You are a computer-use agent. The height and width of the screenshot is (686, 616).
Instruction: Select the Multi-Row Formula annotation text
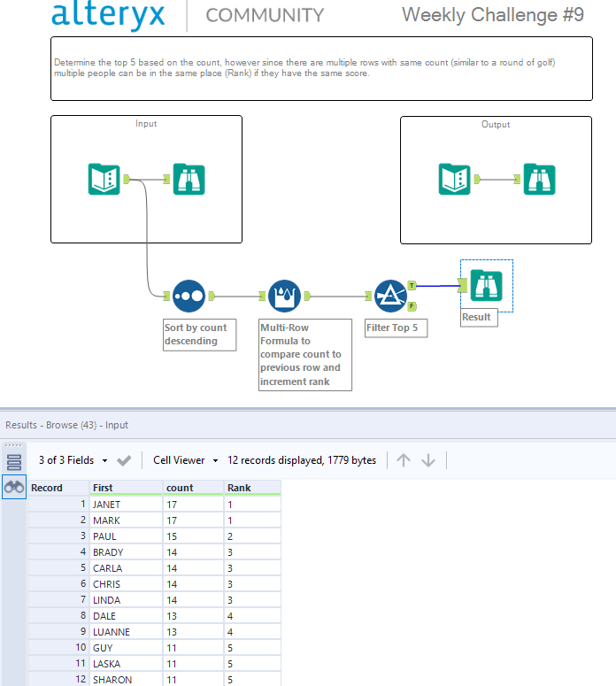[305, 355]
